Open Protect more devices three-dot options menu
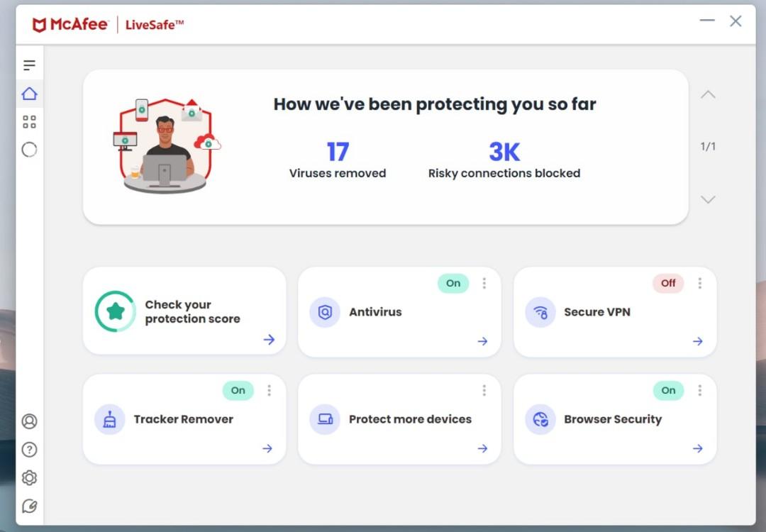766x532 pixels. click(x=484, y=390)
